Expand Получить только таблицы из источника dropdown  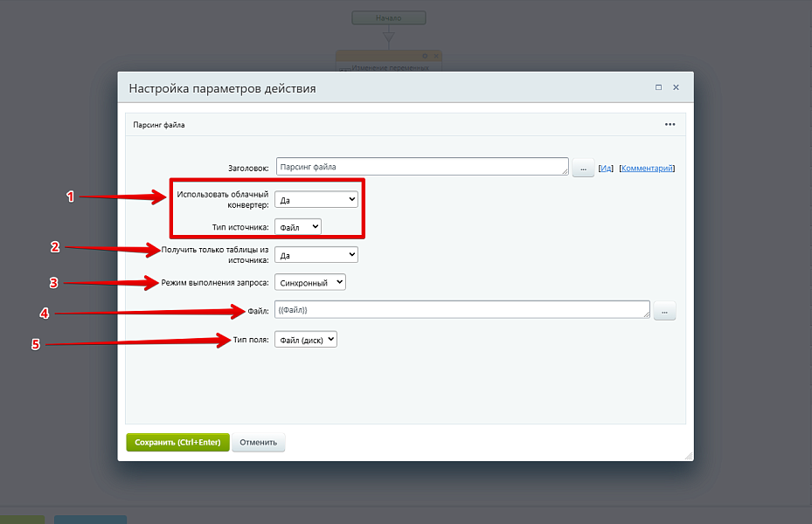pyautogui.click(x=316, y=255)
